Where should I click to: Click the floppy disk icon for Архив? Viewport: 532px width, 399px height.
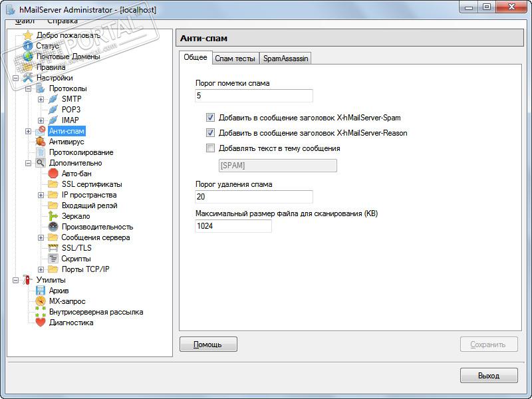[41, 291]
